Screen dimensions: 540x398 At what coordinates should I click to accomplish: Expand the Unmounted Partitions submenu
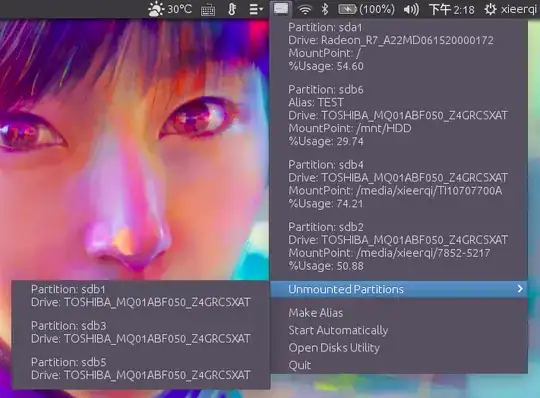(x=399, y=289)
